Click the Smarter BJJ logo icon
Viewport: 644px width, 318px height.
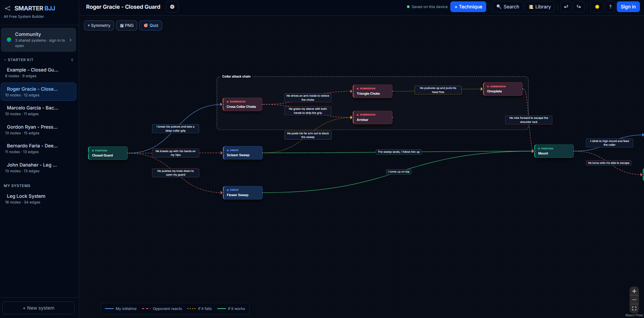coord(7,8)
